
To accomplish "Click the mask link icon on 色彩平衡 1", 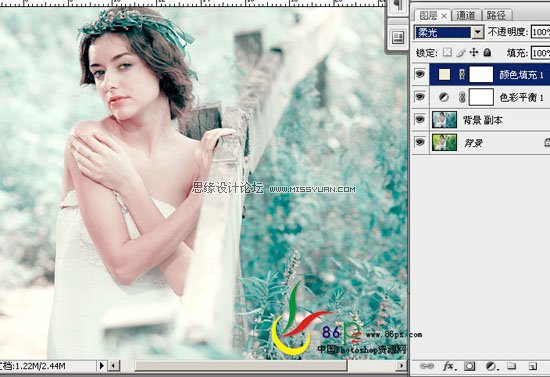I will click(x=462, y=97).
